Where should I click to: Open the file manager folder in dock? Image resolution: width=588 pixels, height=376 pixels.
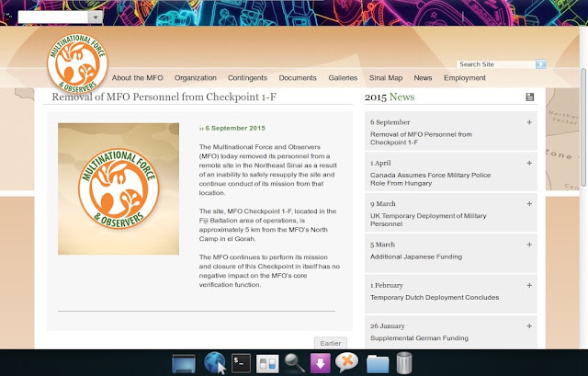[x=378, y=364]
